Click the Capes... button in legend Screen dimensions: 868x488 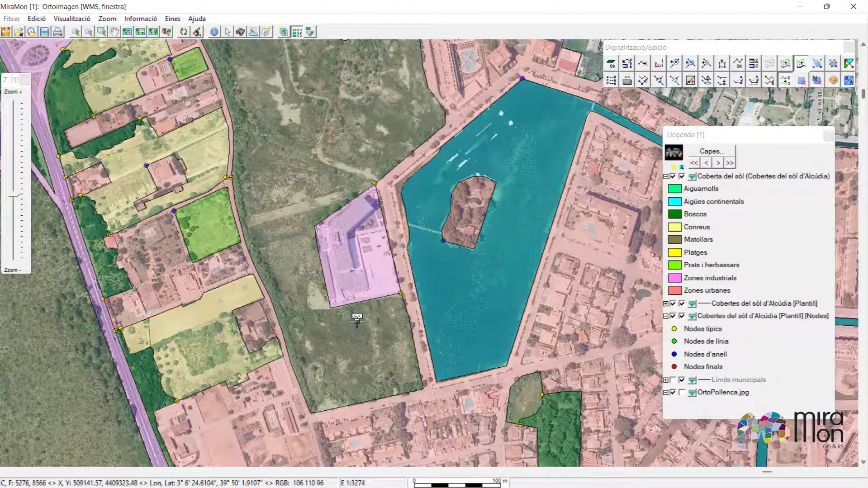(x=712, y=151)
